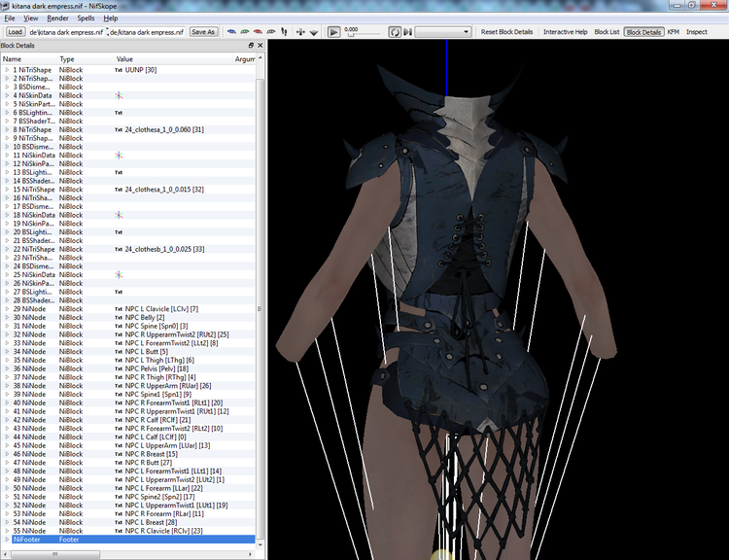Click the walk view footprints icon
The image size is (729, 560).
pos(284,32)
